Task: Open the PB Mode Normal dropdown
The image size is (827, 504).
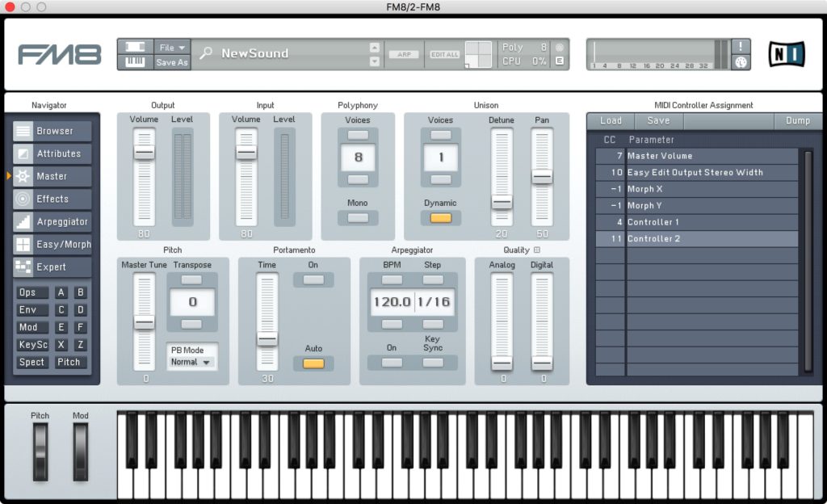Action: coord(191,363)
